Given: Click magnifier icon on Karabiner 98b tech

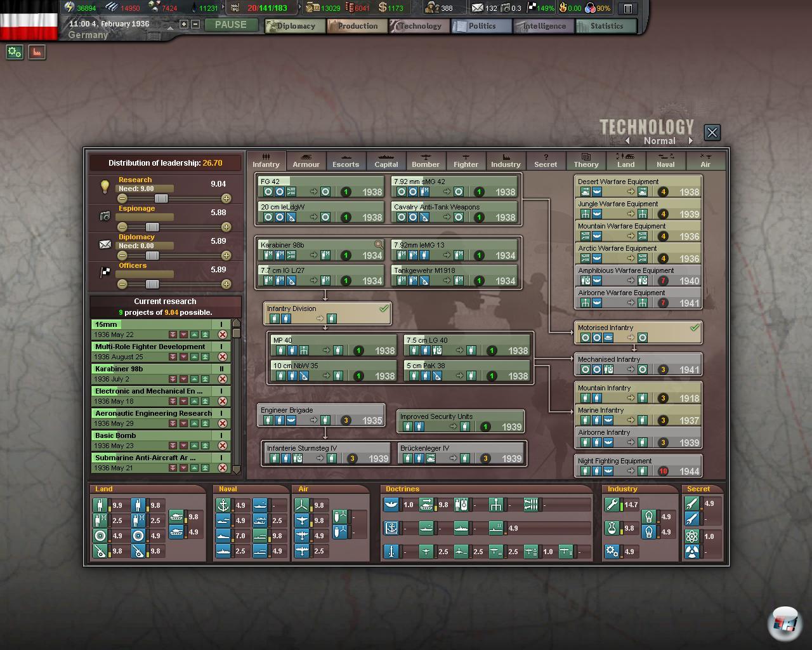Looking at the screenshot, I should click(379, 244).
